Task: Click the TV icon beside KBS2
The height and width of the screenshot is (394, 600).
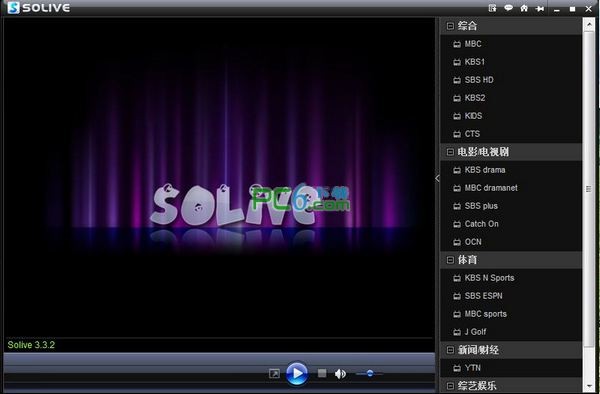Action: (457, 98)
